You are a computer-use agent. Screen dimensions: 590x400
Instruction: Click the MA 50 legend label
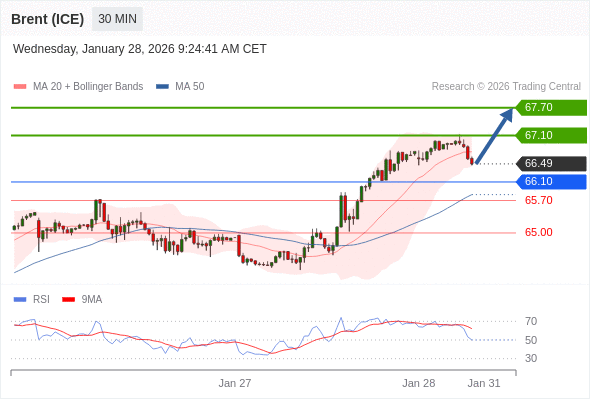click(190, 87)
